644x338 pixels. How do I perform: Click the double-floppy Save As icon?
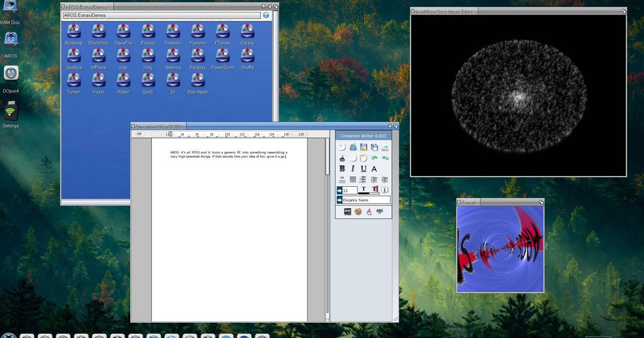tap(374, 147)
